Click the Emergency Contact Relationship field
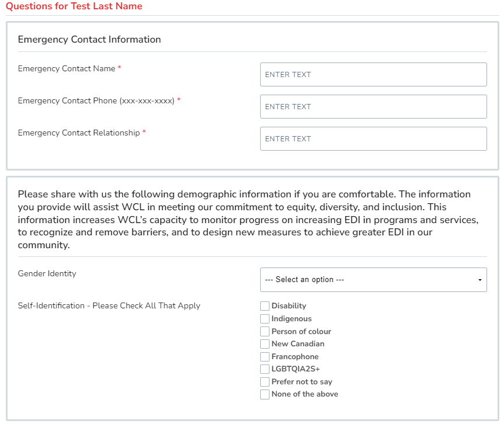The image size is (504, 424). click(373, 139)
